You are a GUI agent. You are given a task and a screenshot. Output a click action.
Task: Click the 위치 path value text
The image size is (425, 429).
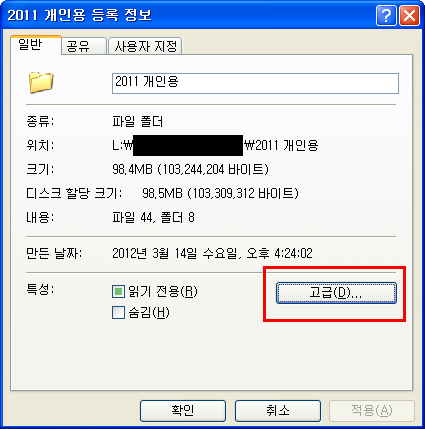click(x=215, y=145)
